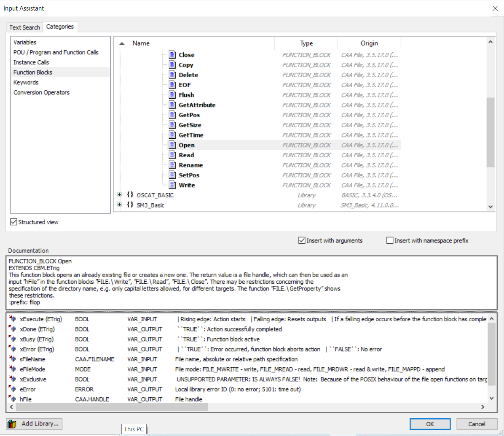Click the function block icon beside Write
This screenshot has height=436, width=504.
[172, 185]
